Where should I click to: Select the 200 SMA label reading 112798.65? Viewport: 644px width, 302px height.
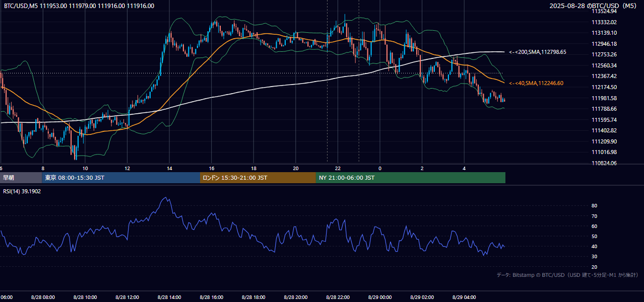538,52
